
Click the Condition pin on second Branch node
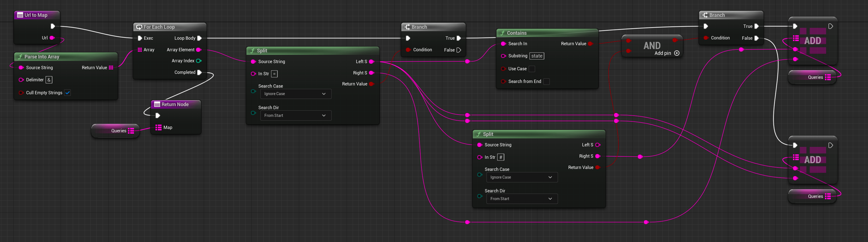[x=706, y=38]
